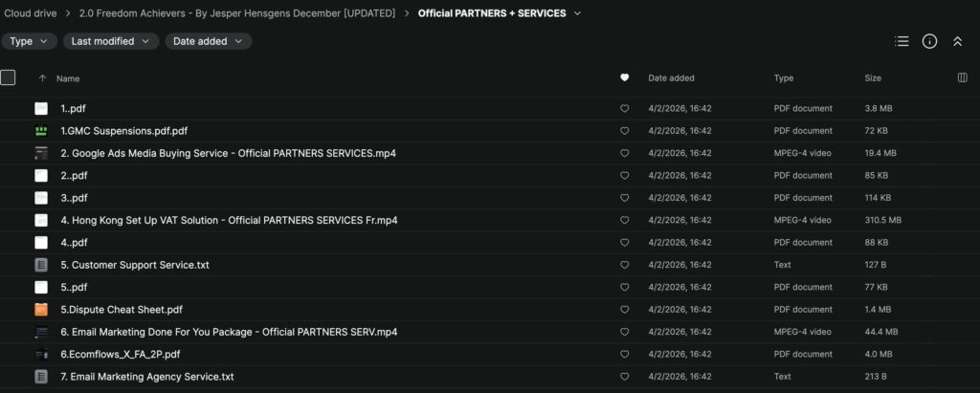Favorite 6.Ecomflows_X_FA_2P.pdf using heart

pyautogui.click(x=625, y=355)
